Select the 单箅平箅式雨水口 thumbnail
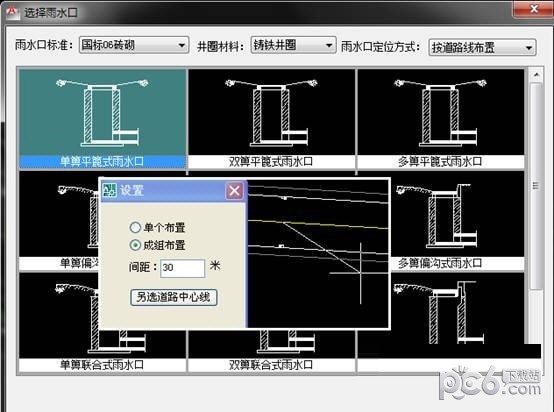This screenshot has height=412, width=554. pos(102,119)
